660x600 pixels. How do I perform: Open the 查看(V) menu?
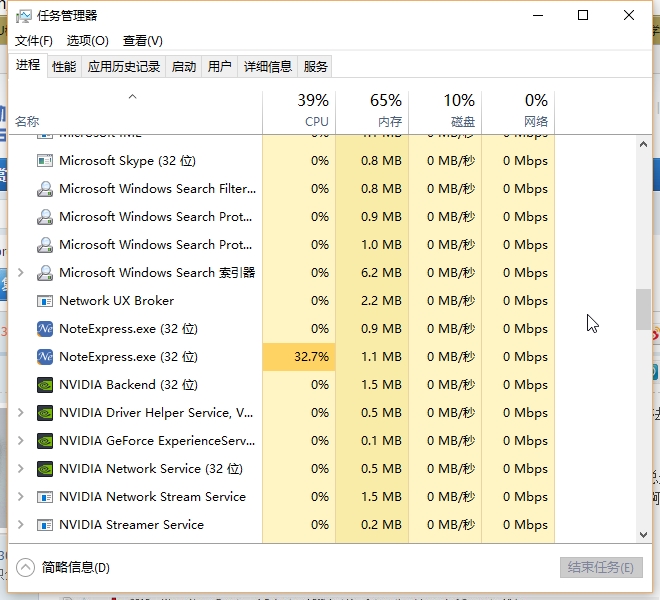pos(143,41)
